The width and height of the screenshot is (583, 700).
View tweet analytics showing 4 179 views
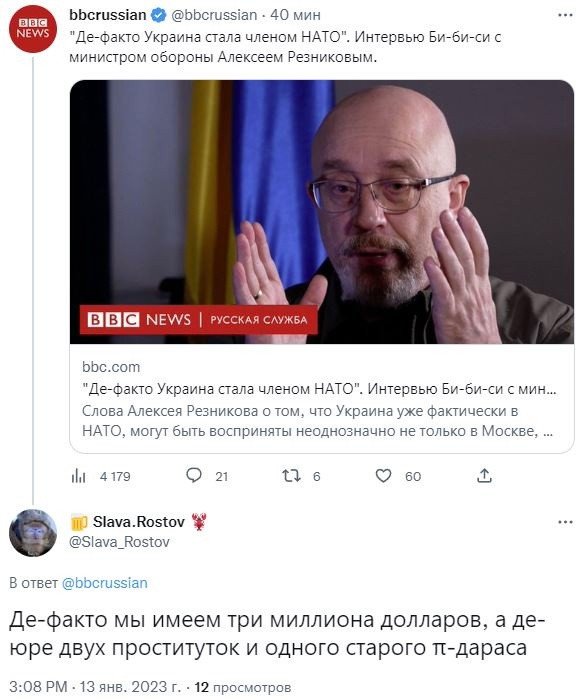coord(101,476)
